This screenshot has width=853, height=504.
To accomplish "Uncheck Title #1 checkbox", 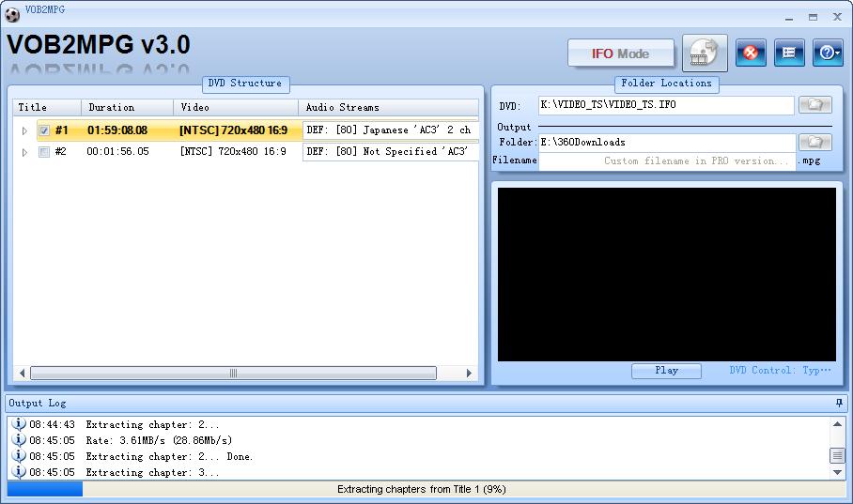I will (x=44, y=130).
